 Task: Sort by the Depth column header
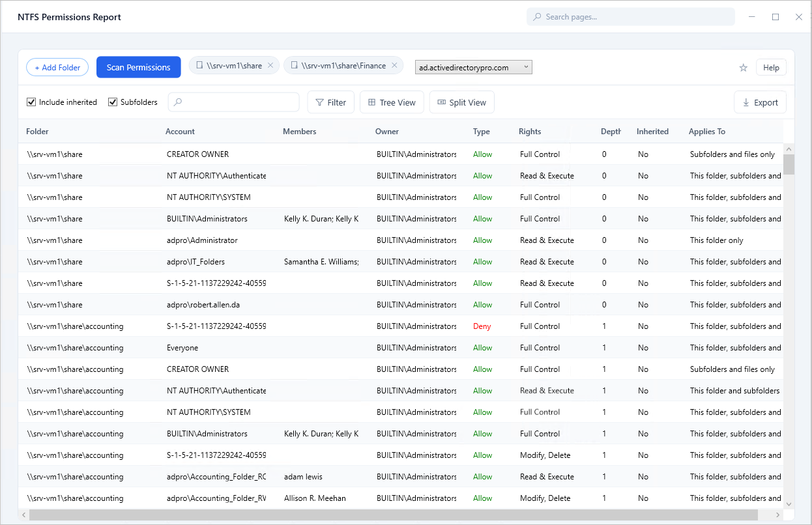coord(611,132)
